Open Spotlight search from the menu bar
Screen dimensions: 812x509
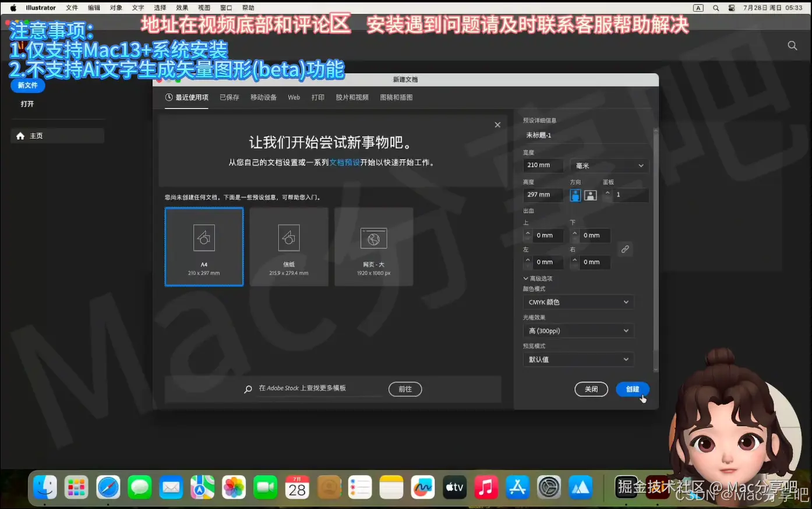[715, 8]
